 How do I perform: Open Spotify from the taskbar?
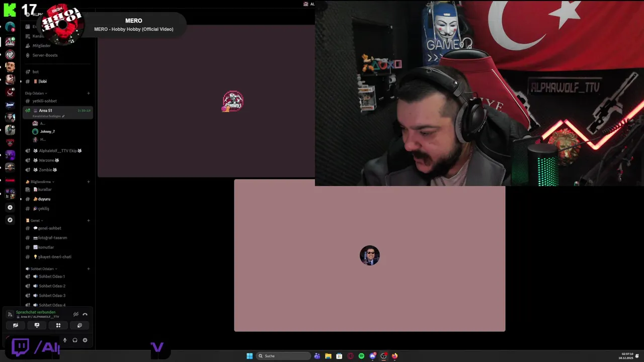coord(361,356)
